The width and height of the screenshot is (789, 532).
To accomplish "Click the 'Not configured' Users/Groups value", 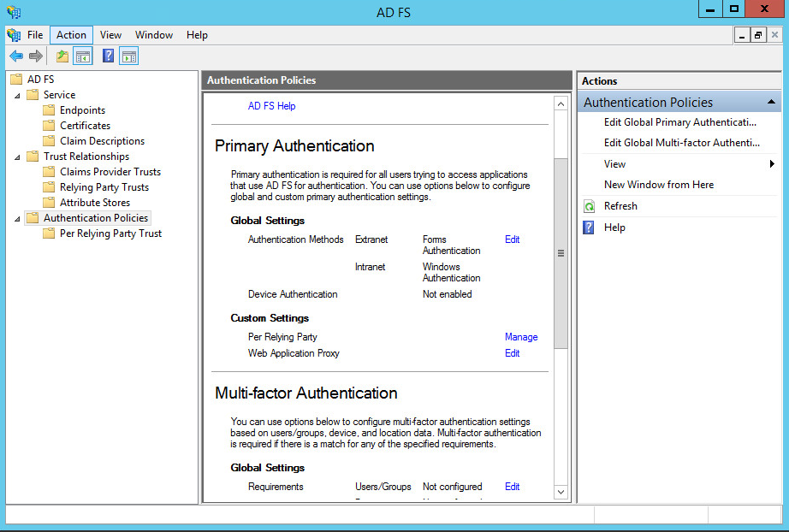I will [452, 487].
